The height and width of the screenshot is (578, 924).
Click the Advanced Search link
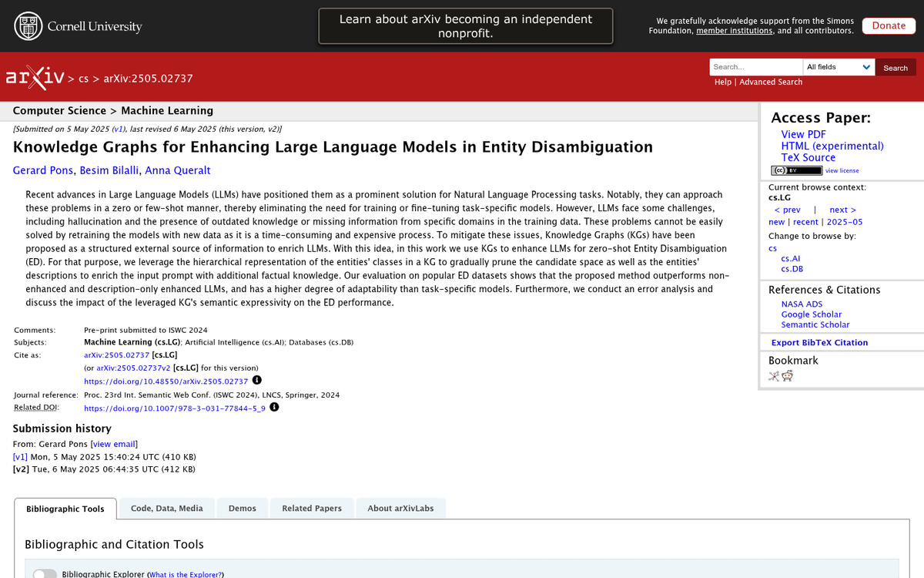(771, 82)
